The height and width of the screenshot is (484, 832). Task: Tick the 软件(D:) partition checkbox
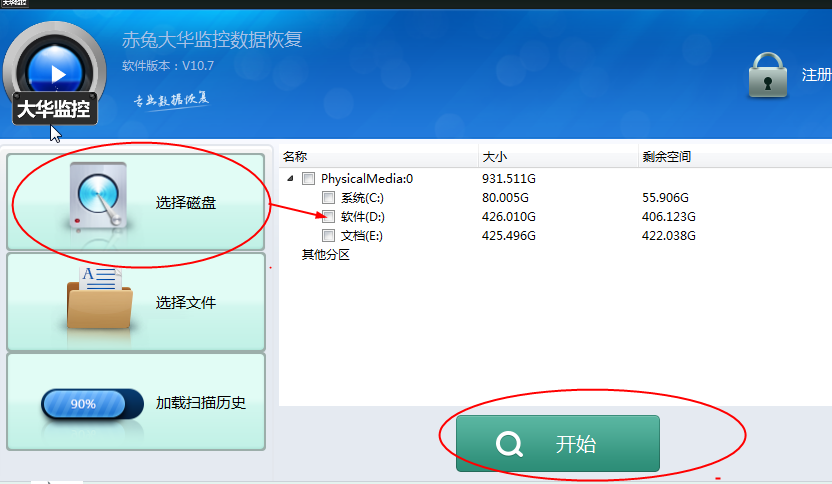(x=328, y=217)
